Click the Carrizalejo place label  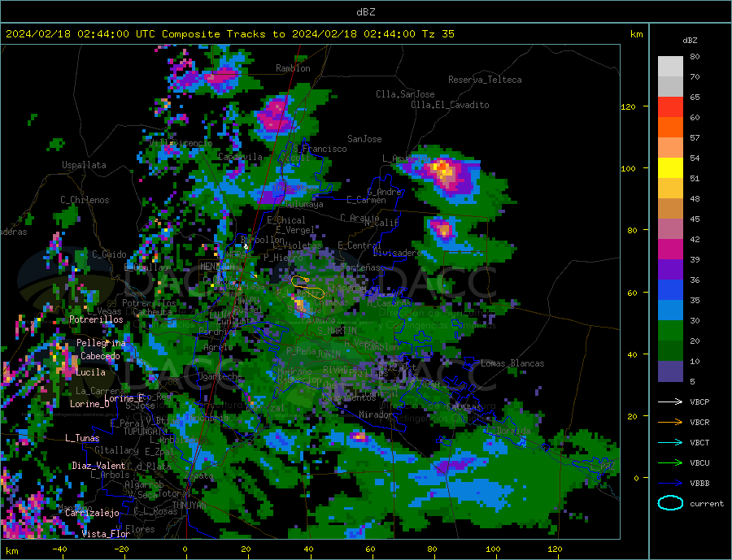pos(92,514)
